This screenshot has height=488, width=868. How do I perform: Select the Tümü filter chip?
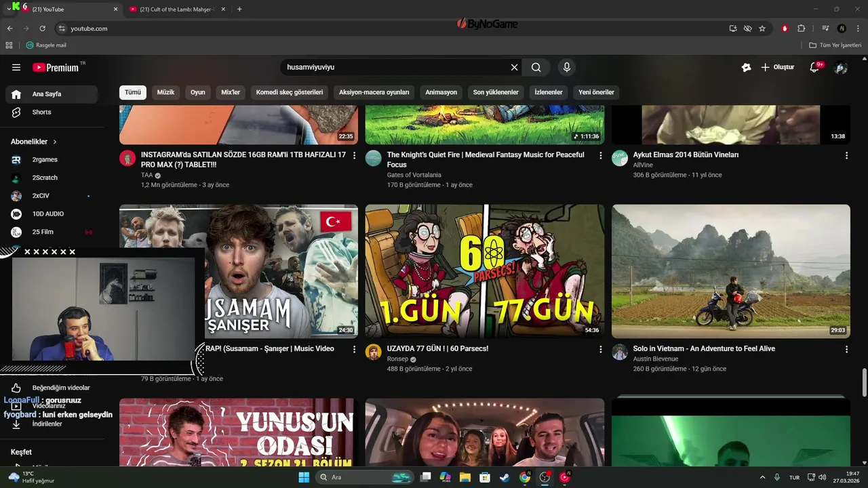133,92
